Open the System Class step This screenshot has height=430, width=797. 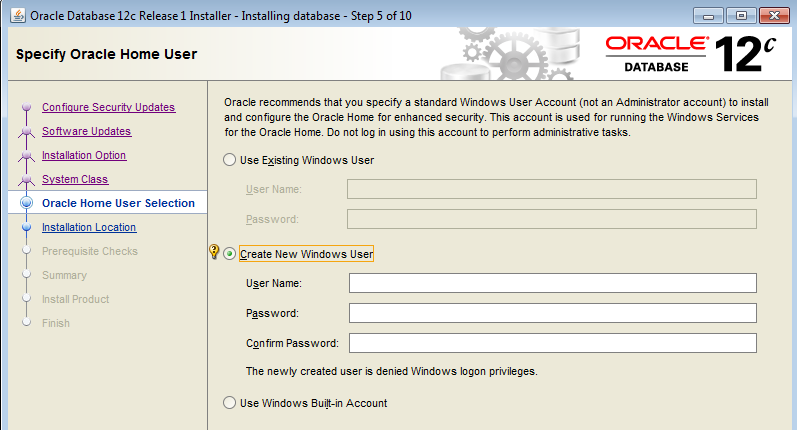coord(75,179)
